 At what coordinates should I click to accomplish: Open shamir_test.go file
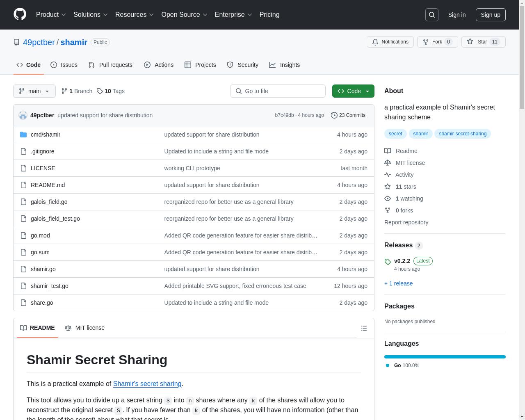(x=50, y=286)
